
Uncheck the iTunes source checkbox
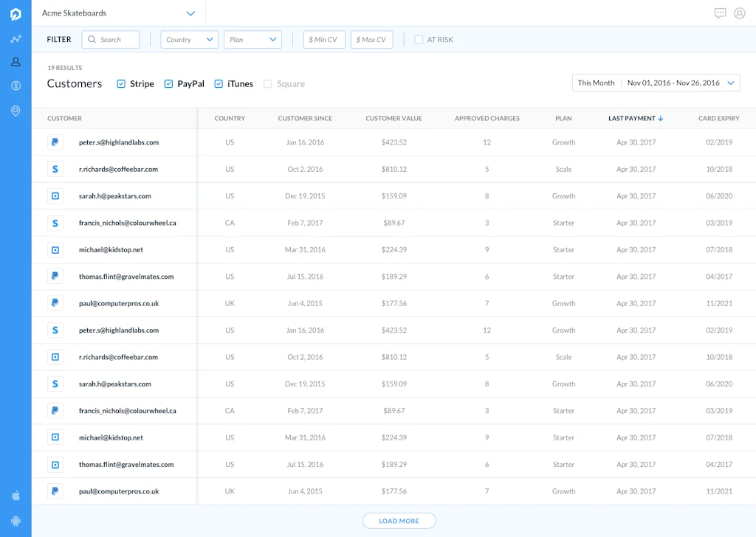[x=219, y=84]
